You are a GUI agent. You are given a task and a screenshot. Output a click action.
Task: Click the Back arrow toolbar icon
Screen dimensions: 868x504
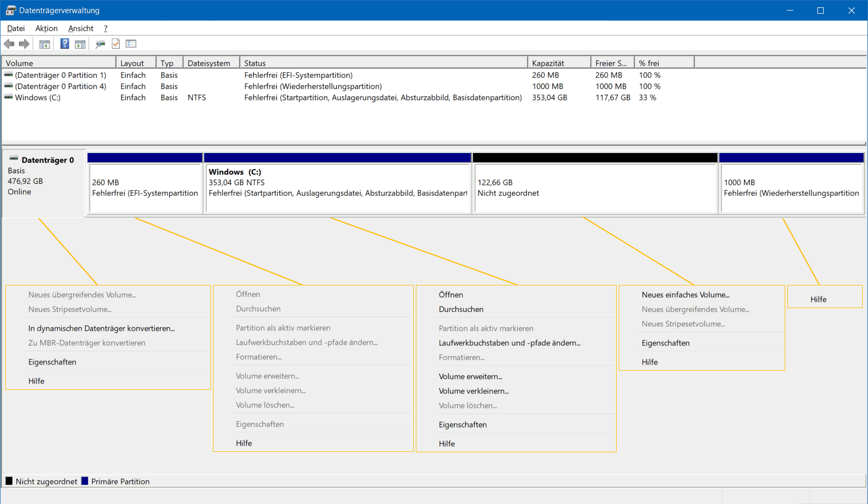(9, 44)
